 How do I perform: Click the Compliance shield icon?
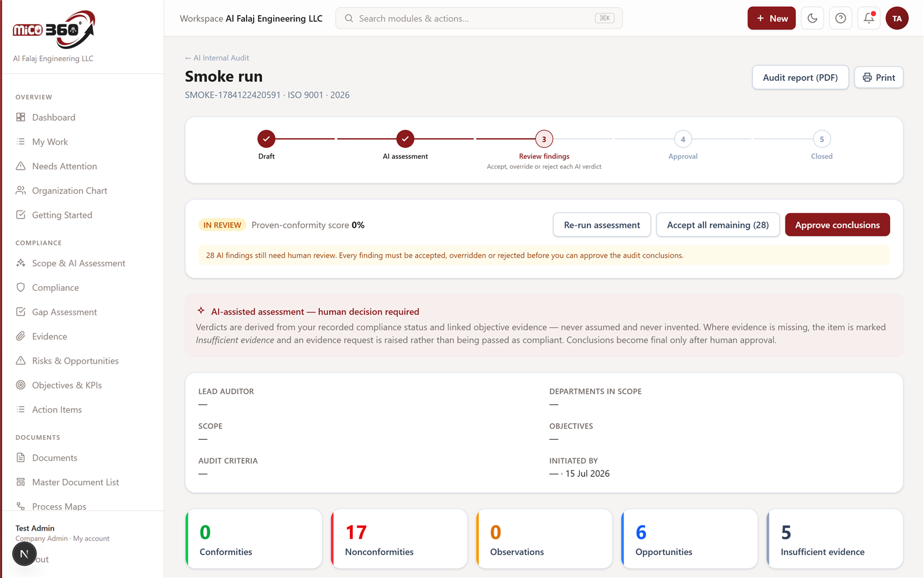(x=21, y=287)
